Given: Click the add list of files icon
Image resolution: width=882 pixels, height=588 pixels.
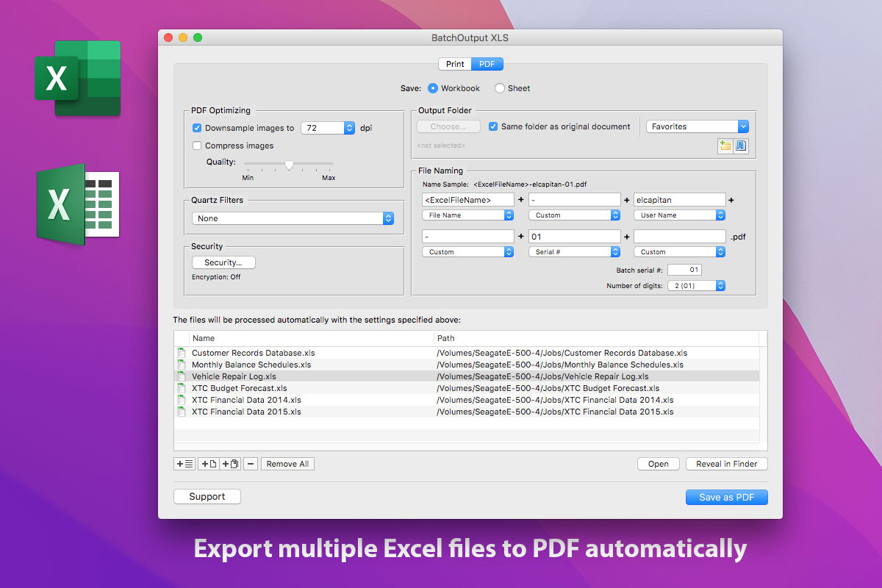Looking at the screenshot, I should 184,464.
